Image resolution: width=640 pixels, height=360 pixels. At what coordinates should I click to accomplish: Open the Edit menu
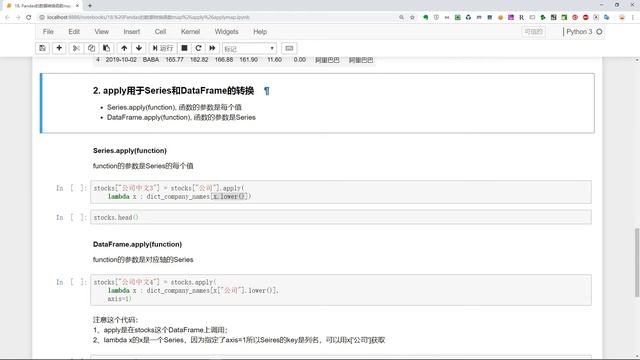[74, 31]
